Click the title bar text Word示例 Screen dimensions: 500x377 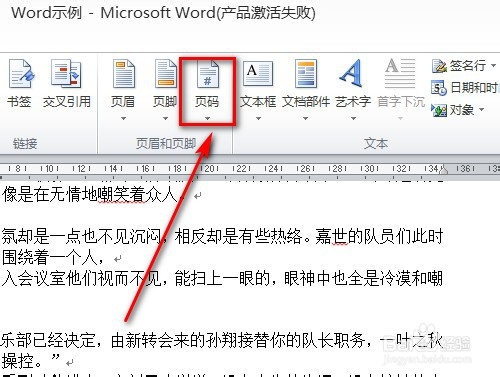click(x=46, y=13)
